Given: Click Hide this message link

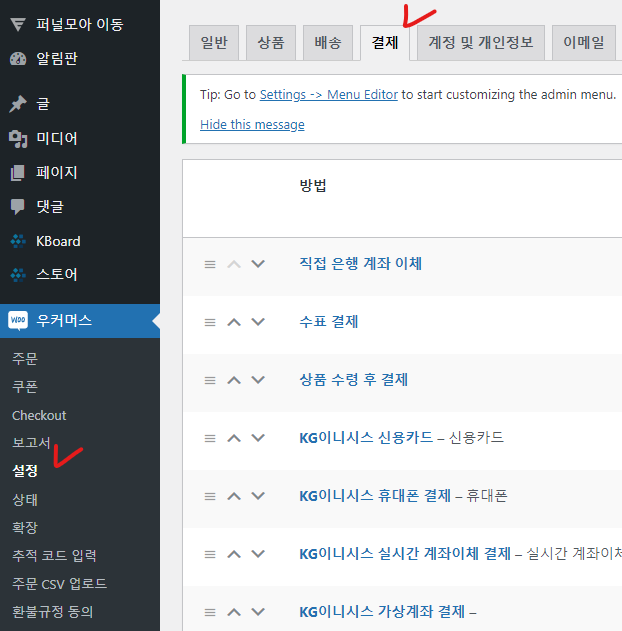Looking at the screenshot, I should (252, 125).
